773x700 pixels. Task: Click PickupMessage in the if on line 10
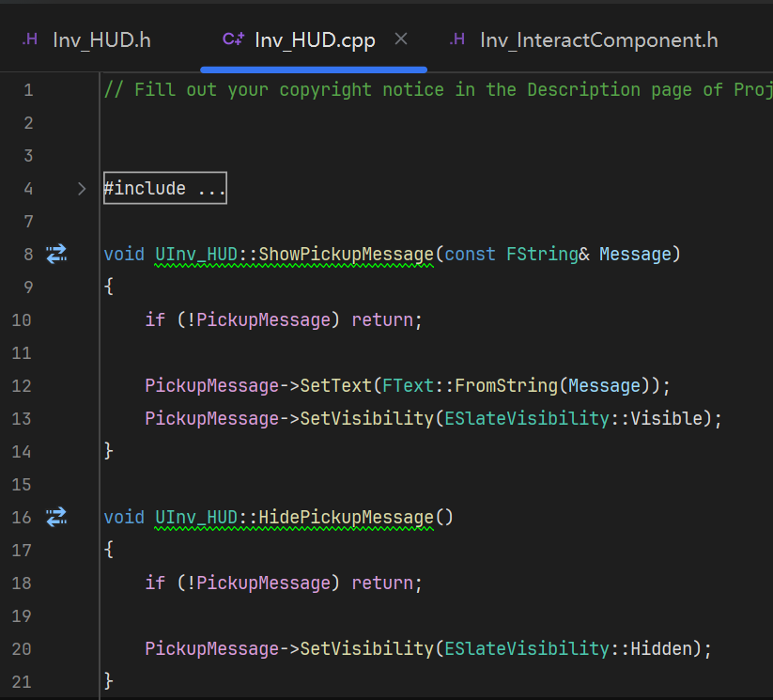(x=263, y=319)
